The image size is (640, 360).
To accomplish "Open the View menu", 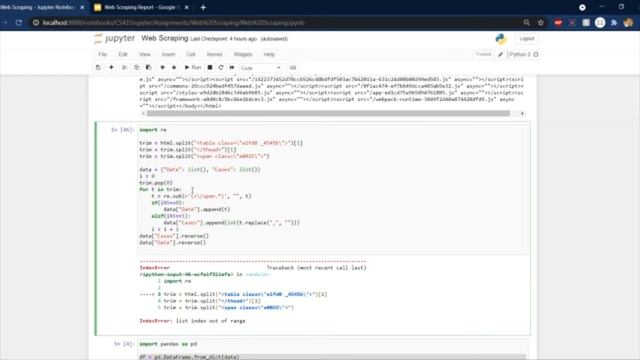I will point(144,54).
